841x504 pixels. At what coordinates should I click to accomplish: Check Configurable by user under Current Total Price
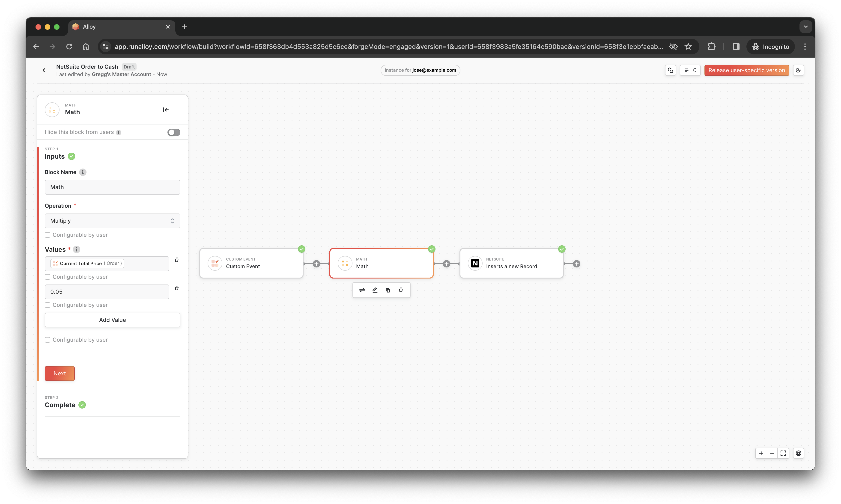tap(48, 277)
